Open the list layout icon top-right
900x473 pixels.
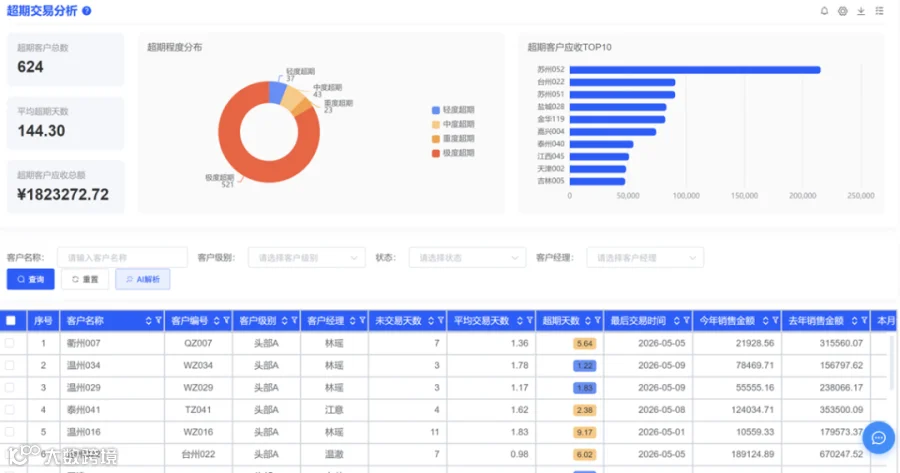[x=879, y=11]
